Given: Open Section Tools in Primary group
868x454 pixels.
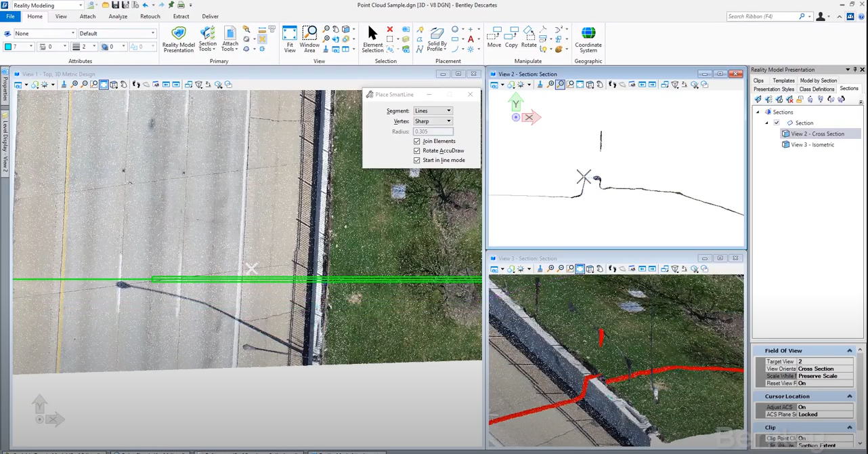Looking at the screenshot, I should [208, 40].
